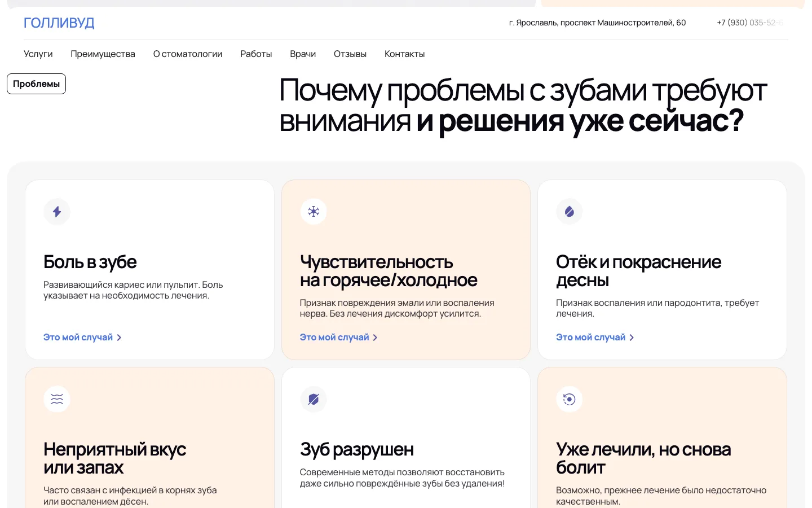This screenshot has width=812, height=508.
Task: Open О стоматологии navigation item
Action: [x=188, y=54]
